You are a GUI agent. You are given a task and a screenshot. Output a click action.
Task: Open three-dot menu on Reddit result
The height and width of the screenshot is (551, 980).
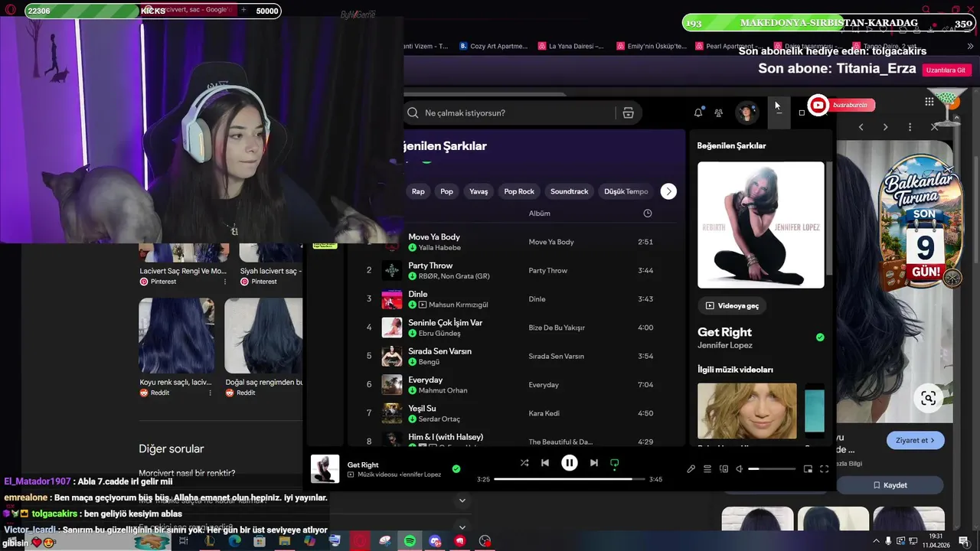coord(211,393)
